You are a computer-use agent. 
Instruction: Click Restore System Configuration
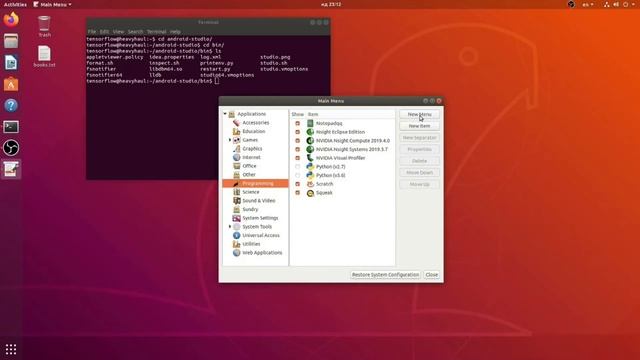385,275
